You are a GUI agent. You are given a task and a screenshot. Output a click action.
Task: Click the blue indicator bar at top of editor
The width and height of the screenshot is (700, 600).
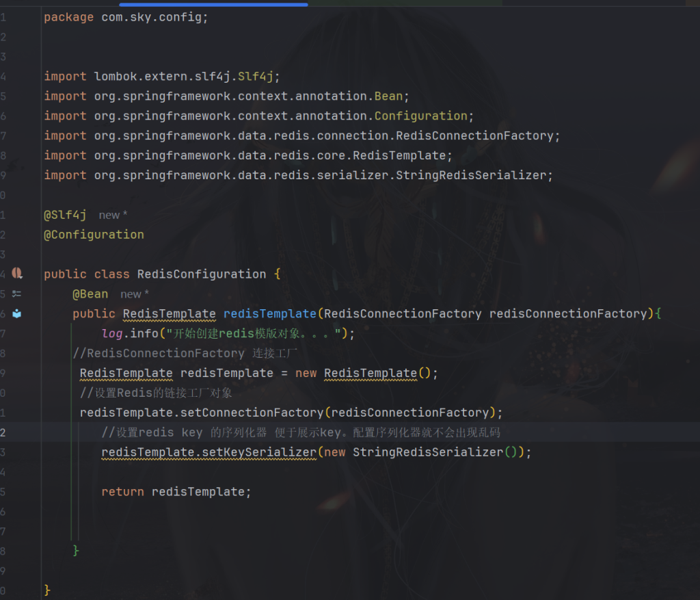tap(213, 4)
